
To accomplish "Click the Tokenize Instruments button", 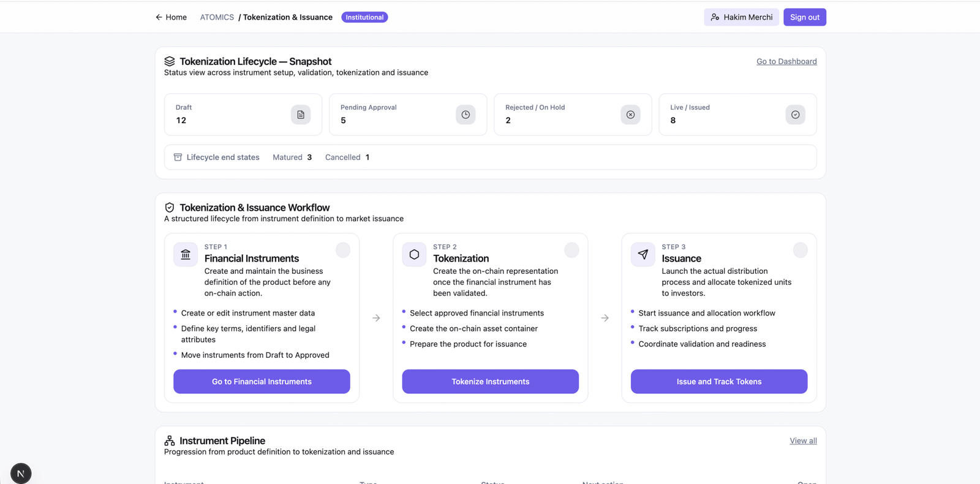I will tap(490, 381).
